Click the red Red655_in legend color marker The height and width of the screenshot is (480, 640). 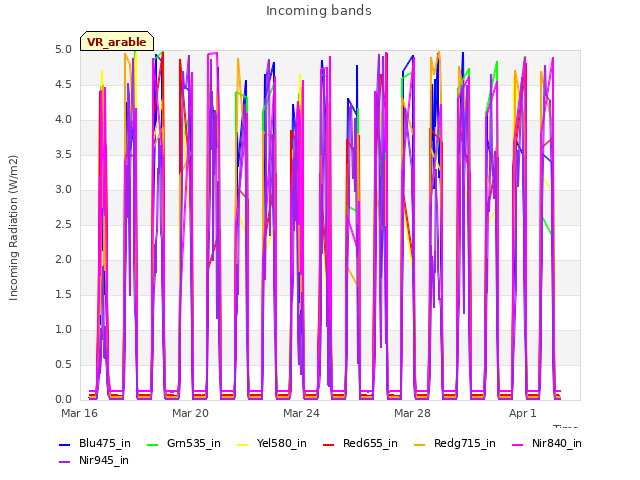pyautogui.click(x=329, y=444)
